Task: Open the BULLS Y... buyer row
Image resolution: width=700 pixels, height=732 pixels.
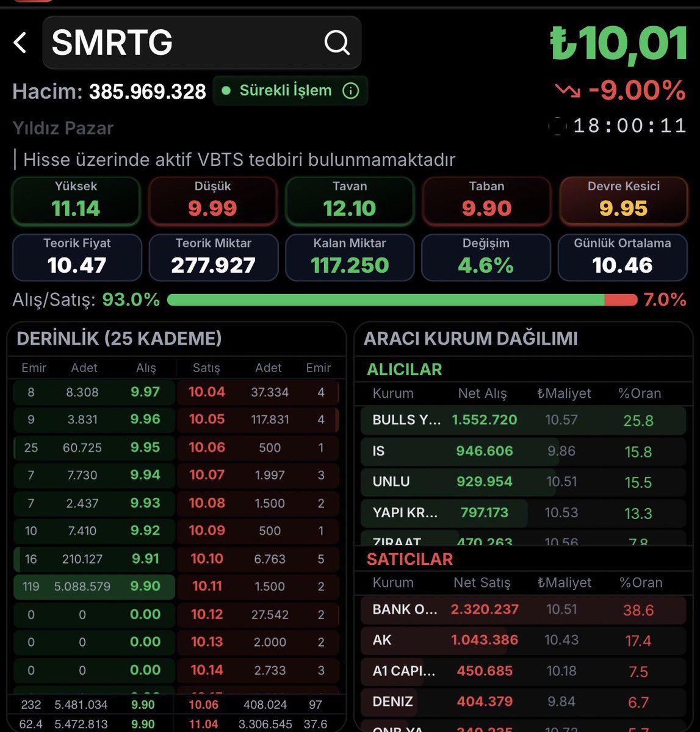Action: 523,420
